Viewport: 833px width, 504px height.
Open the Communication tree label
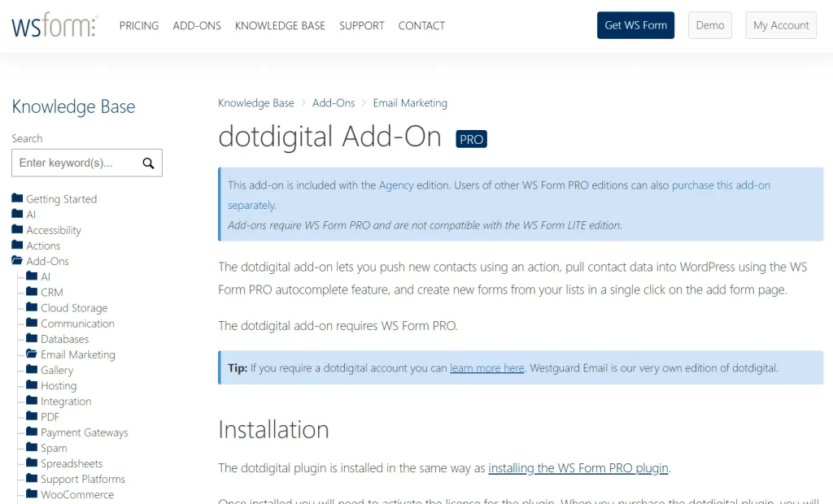(77, 324)
